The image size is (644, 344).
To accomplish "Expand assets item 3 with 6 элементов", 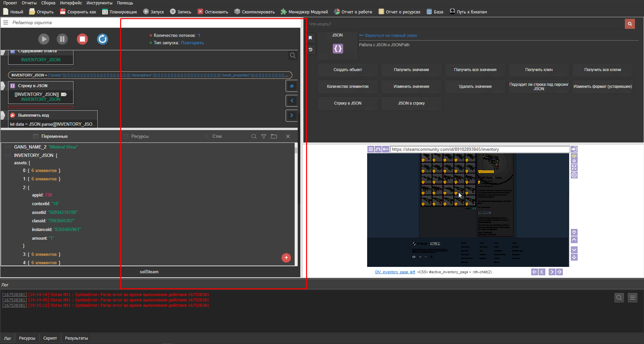I will coord(44,254).
